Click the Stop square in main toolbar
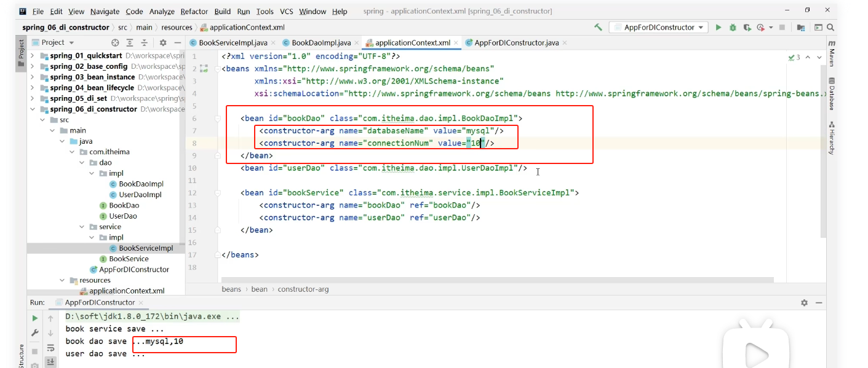 [x=782, y=27]
